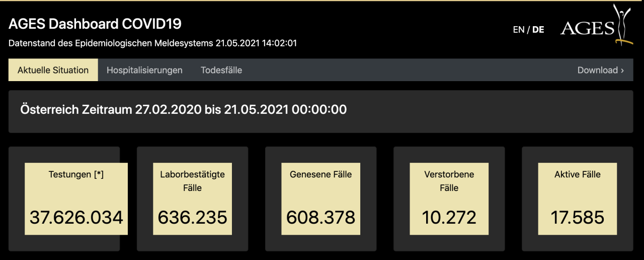Screen dimensions: 644x260
Task: Click the value 17.585
Action: coord(578,217)
